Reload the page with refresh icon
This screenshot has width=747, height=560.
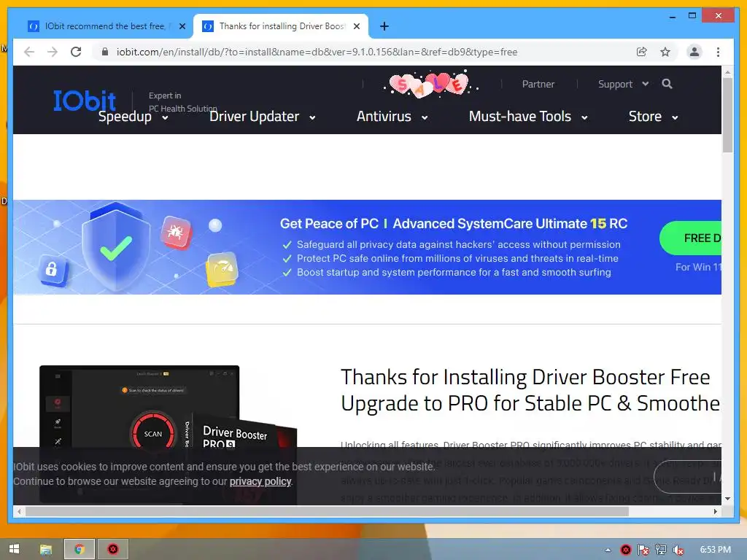76,52
